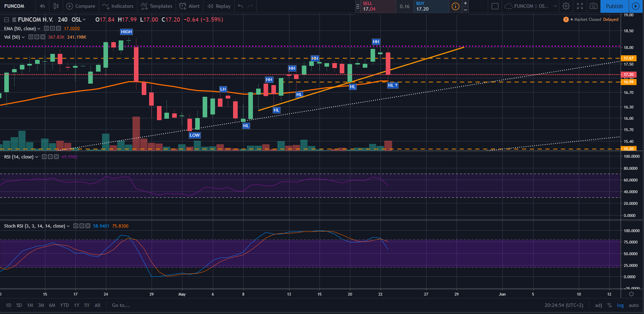Screen dimensions: 644x314
Task: Open the 4h interval selector
Action: pyautogui.click(x=42, y=6)
